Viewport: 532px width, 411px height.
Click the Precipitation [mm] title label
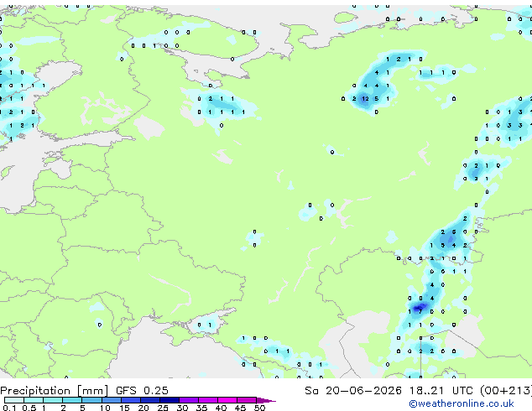pyautogui.click(x=55, y=391)
